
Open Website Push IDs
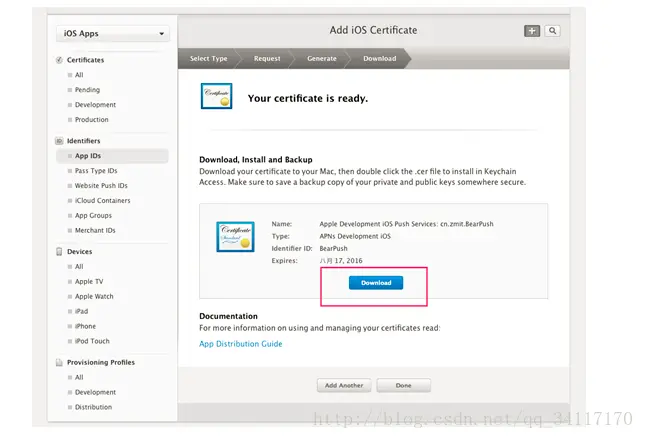(x=101, y=186)
